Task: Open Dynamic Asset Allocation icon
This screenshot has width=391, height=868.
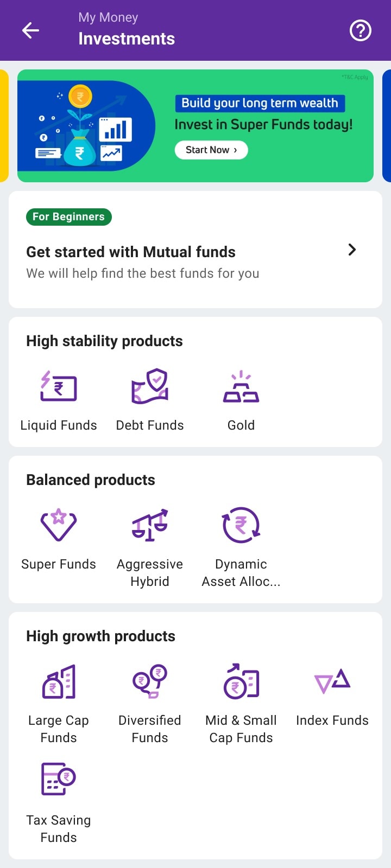Action: (x=241, y=525)
